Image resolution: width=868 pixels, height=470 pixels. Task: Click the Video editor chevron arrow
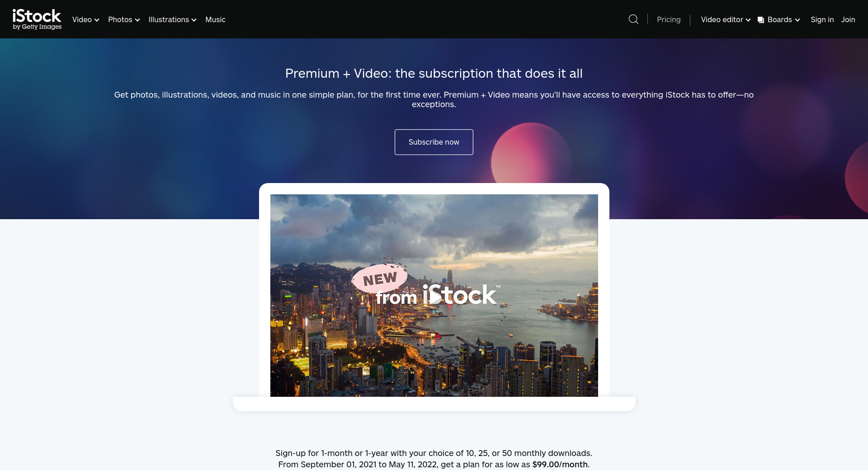(x=748, y=20)
